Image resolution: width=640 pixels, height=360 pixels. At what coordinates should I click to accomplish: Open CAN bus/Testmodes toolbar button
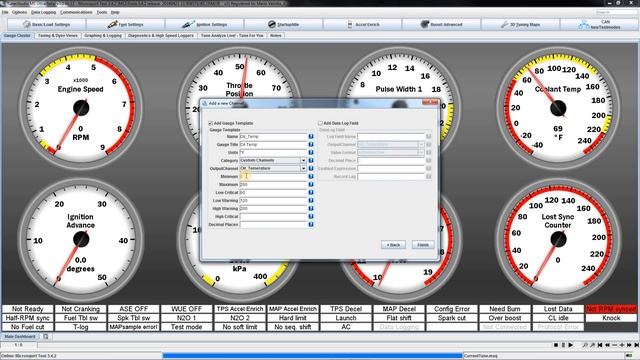[599, 24]
